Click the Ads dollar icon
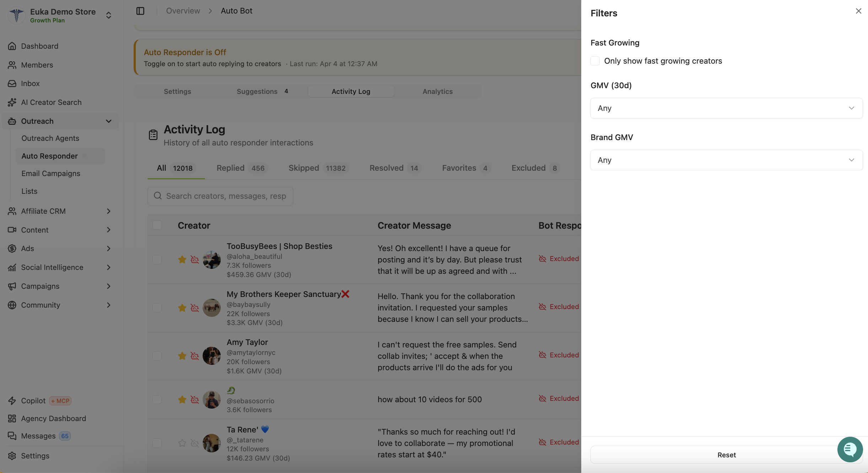Image resolution: width=868 pixels, height=473 pixels. pos(12,249)
